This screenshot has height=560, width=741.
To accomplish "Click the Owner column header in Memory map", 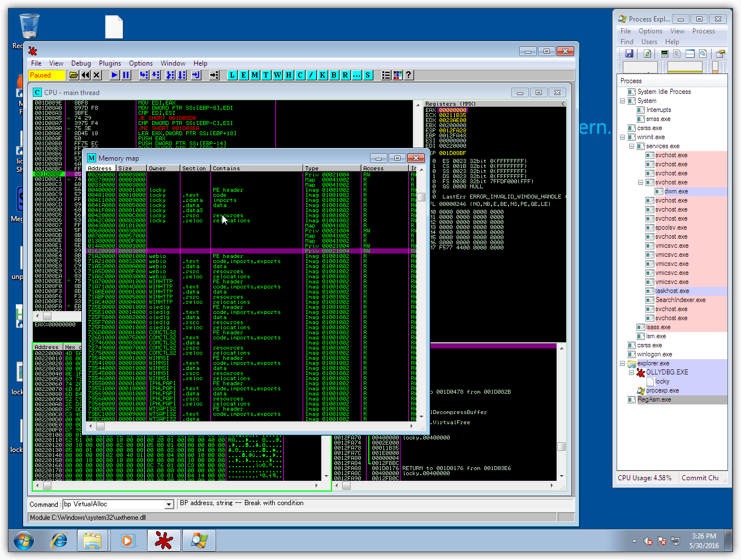I will pos(163,169).
